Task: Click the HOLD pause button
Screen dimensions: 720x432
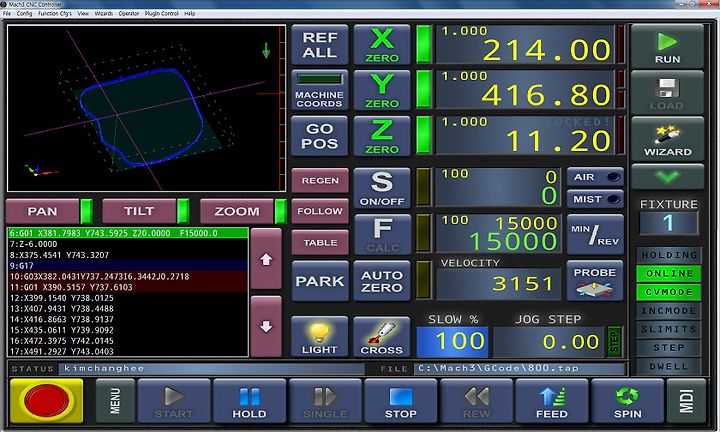Action: pos(249,401)
